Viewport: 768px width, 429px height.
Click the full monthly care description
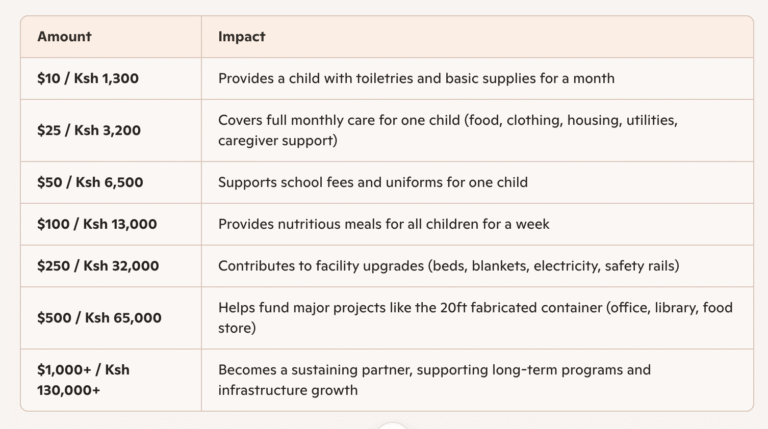click(x=448, y=120)
